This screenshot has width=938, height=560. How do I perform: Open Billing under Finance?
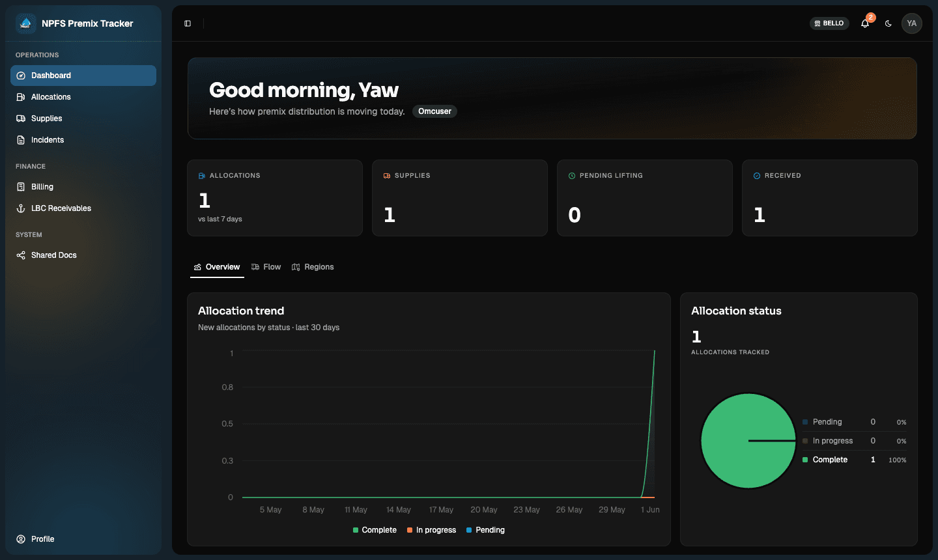click(x=83, y=187)
